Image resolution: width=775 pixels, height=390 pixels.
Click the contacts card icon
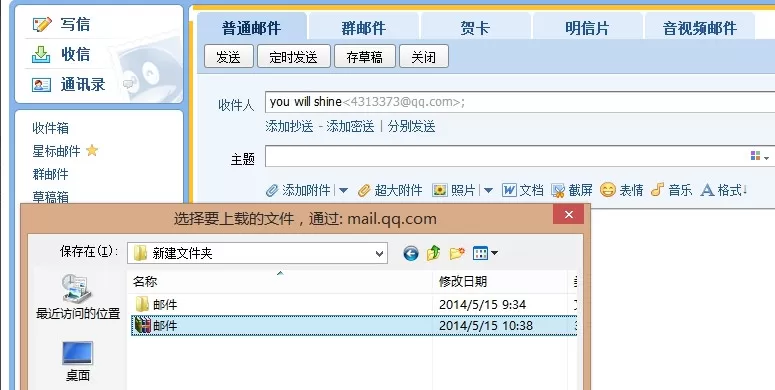click(x=42, y=85)
